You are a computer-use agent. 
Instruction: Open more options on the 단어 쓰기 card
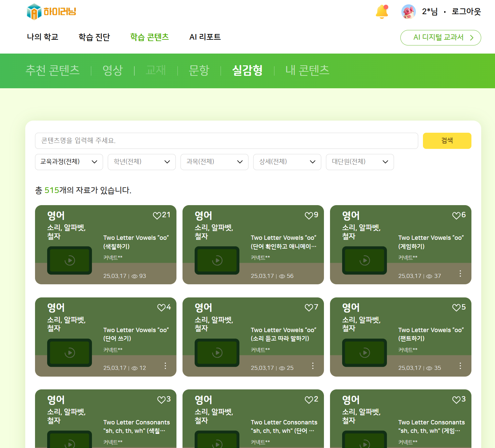click(x=165, y=366)
